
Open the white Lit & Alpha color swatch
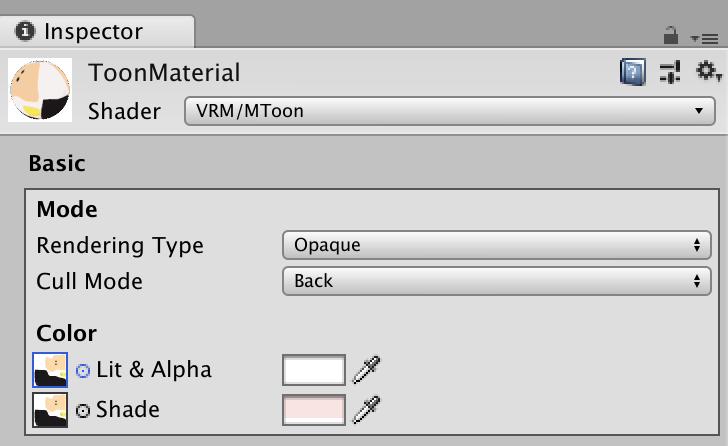[314, 370]
